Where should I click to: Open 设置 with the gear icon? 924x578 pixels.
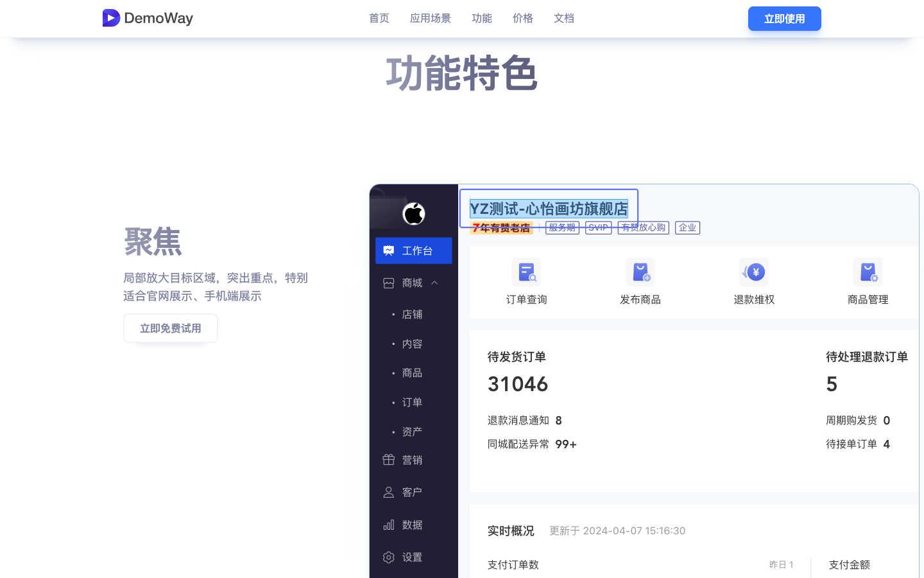tap(388, 557)
